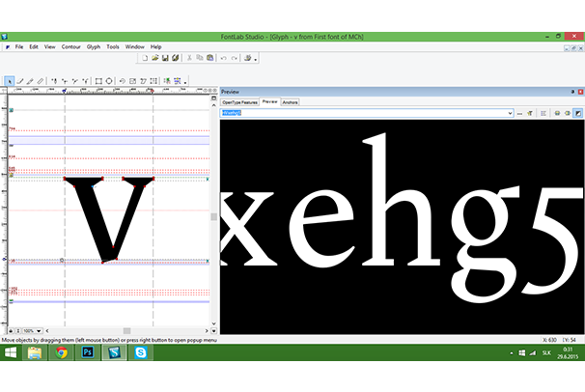The image size is (585, 392).
Task: Select the Edit pointer tool
Action: tap(9, 81)
